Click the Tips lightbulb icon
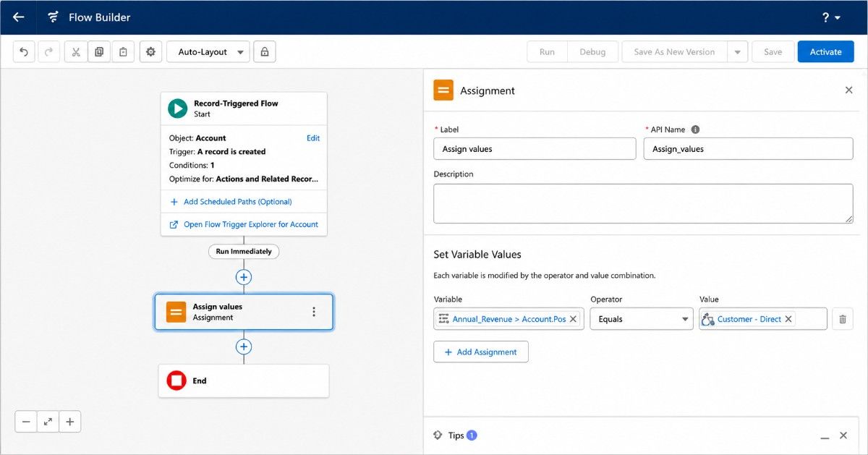Screen dimensions: 868x455 (x=438, y=435)
